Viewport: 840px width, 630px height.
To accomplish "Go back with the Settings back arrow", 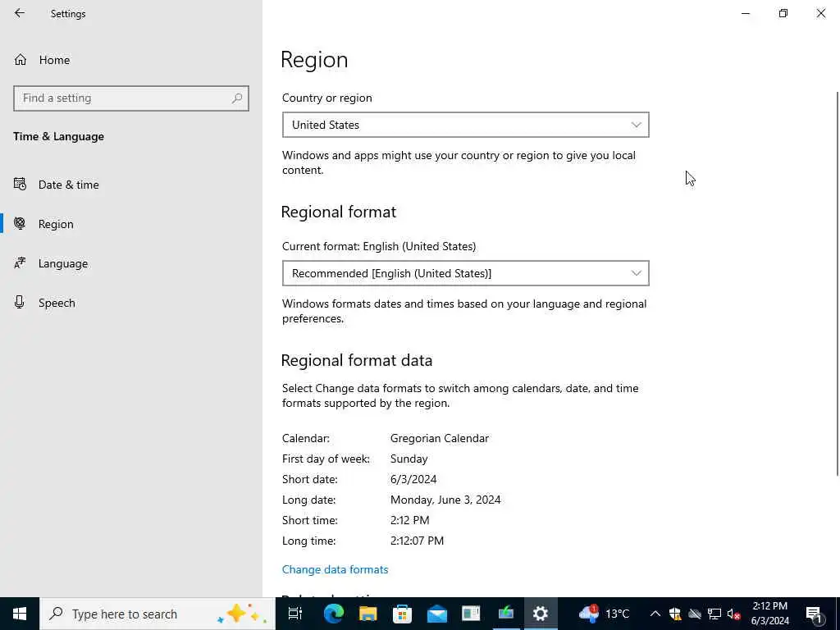I will (20, 13).
